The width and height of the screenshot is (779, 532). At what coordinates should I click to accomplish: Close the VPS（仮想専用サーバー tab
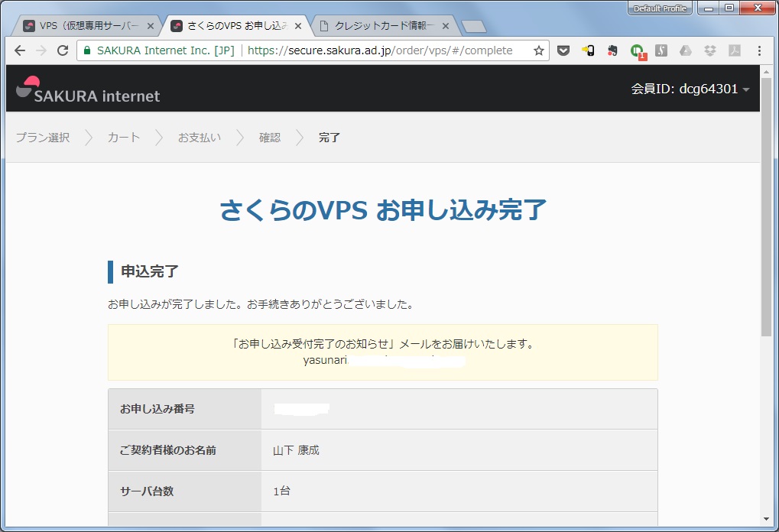tap(151, 26)
